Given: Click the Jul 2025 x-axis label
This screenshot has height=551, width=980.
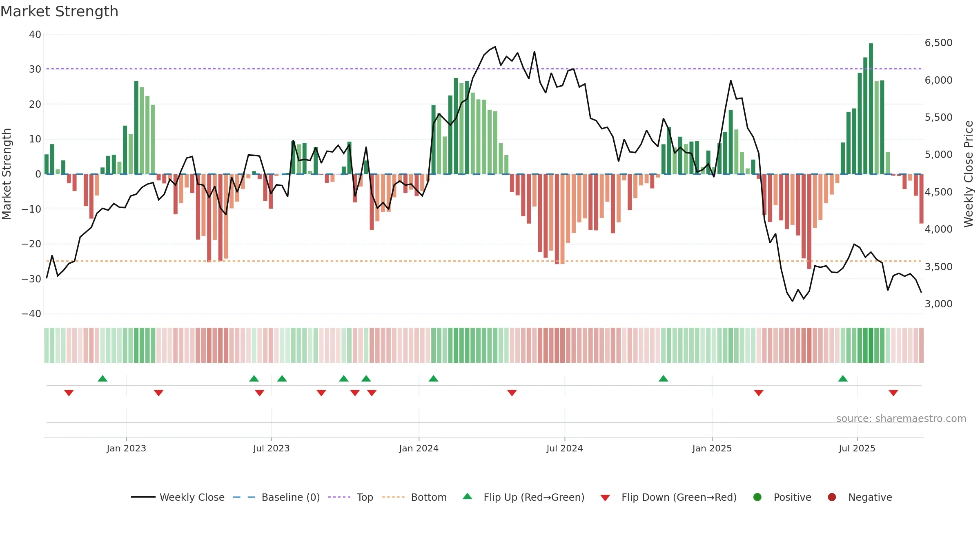Looking at the screenshot, I should (857, 448).
